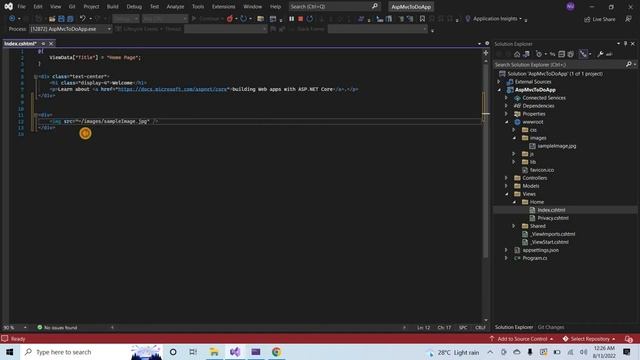Click the bookmark toggle toolbar icon
The width and height of the screenshot is (640, 360).
pos(422,19)
